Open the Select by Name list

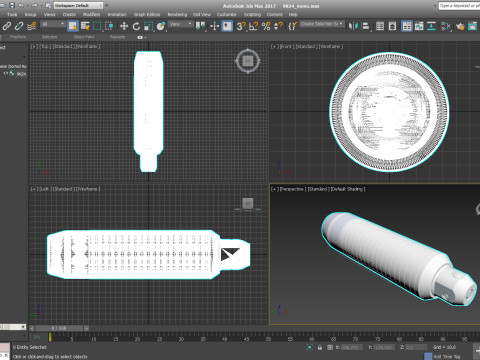(x=85, y=26)
